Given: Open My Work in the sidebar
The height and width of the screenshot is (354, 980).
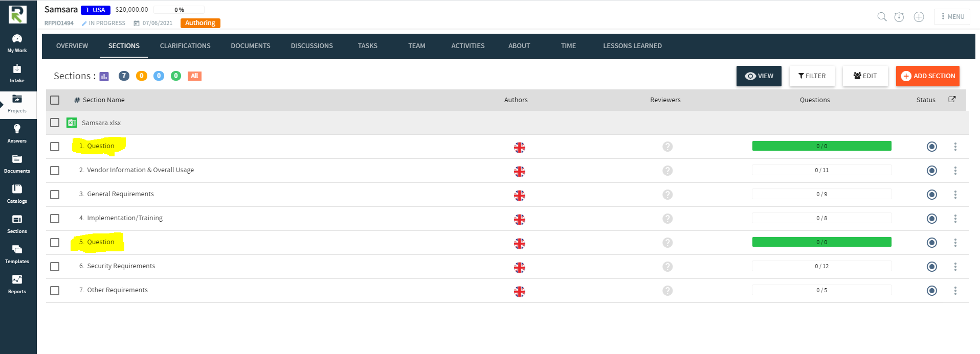Looking at the screenshot, I should coord(17,43).
